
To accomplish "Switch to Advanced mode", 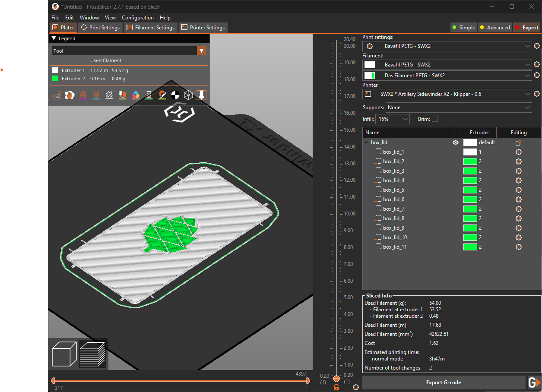I will click(x=494, y=27).
